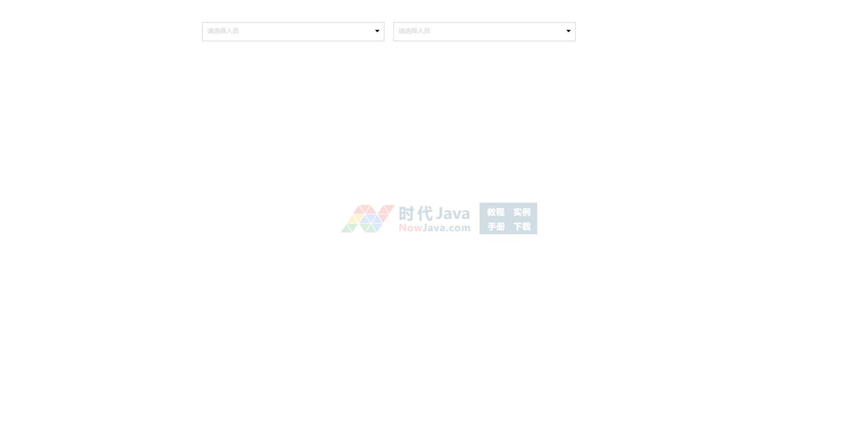Click the .com suffix of NowJava.com

(459, 228)
